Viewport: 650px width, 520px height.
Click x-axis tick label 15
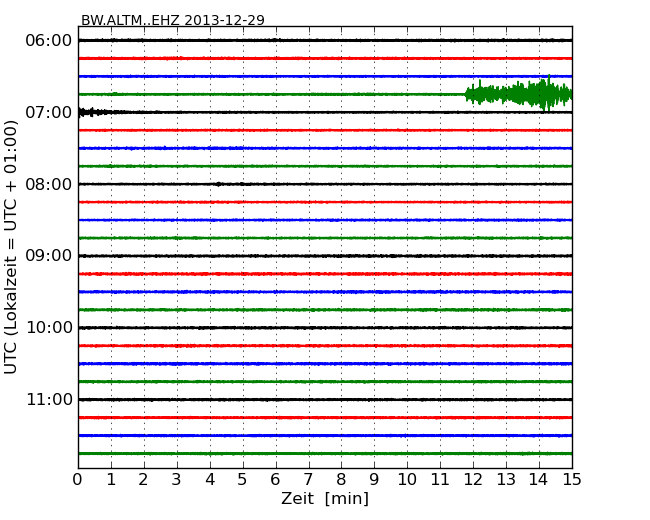(x=572, y=480)
